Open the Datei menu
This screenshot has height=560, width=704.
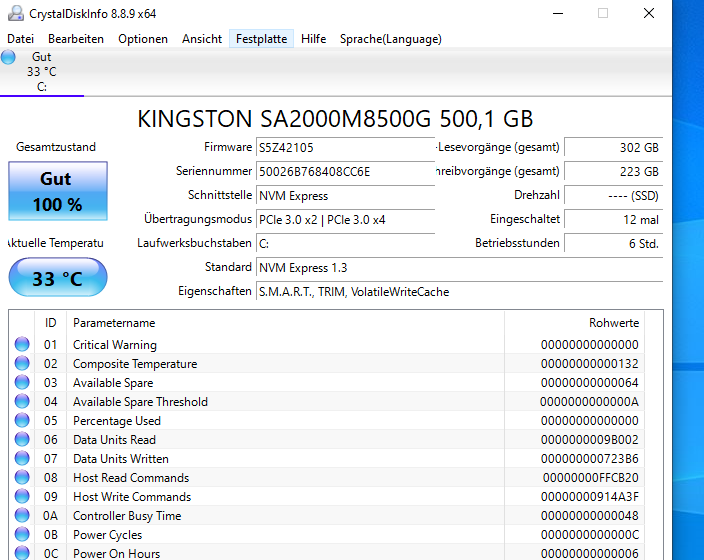[x=21, y=39]
